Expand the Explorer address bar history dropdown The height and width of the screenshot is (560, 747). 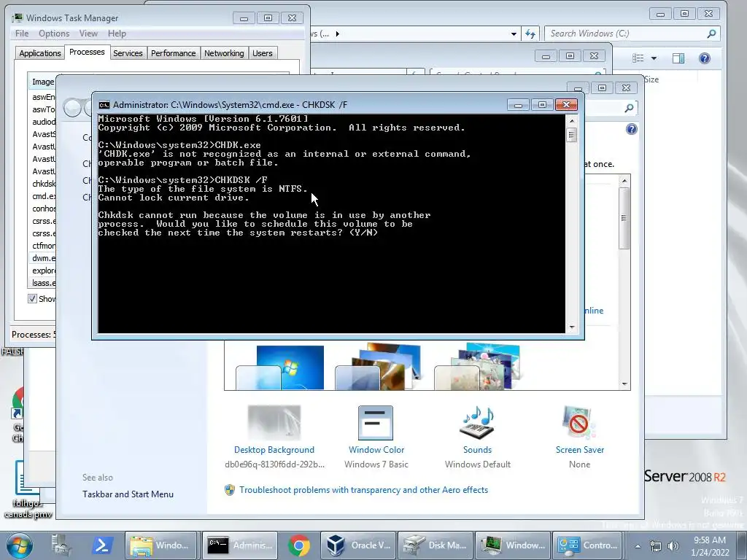pos(514,34)
